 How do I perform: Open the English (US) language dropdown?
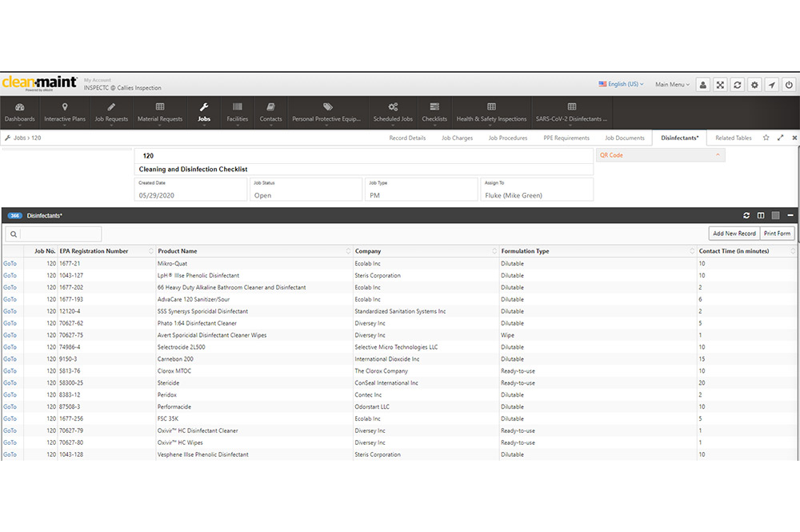pos(621,84)
